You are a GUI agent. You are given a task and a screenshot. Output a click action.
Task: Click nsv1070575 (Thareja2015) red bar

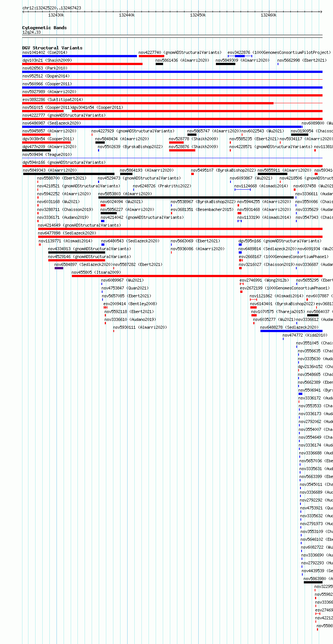254,315
